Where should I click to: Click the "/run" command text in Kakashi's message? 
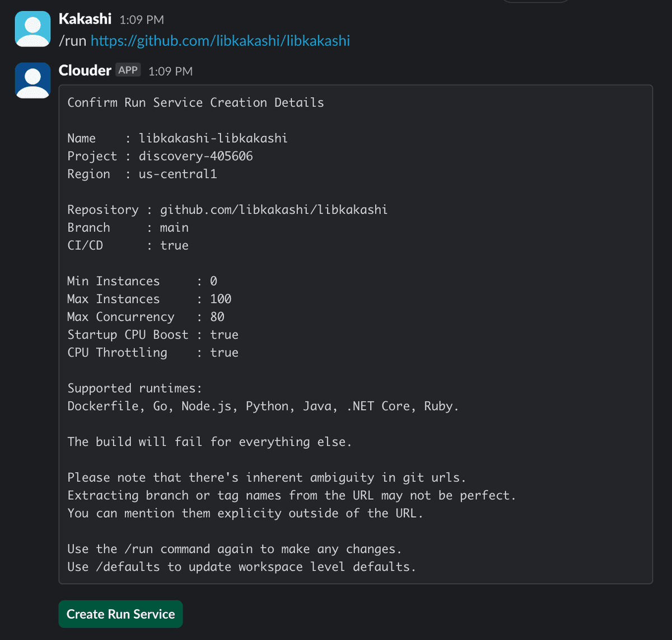coord(73,41)
